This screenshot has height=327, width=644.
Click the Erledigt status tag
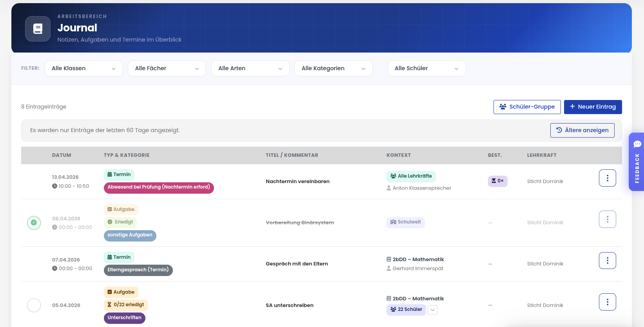[x=120, y=222]
